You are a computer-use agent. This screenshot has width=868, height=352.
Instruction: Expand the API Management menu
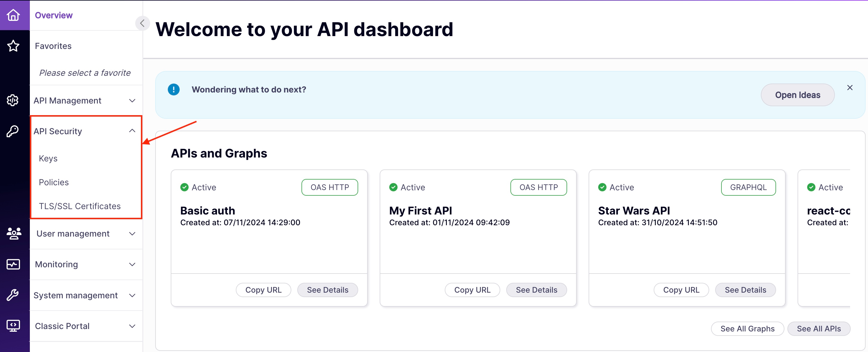point(132,100)
